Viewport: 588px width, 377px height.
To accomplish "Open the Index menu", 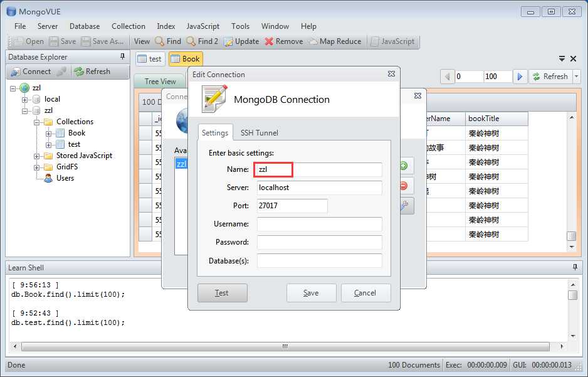I will pos(165,26).
